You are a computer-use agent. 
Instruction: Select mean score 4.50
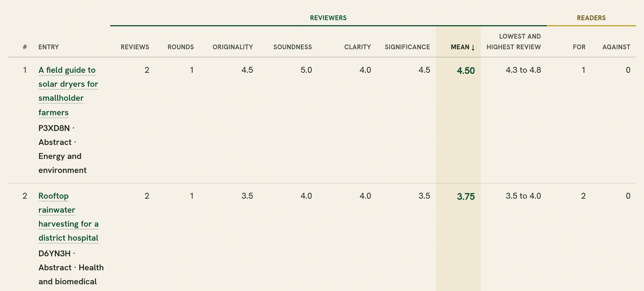coord(466,71)
